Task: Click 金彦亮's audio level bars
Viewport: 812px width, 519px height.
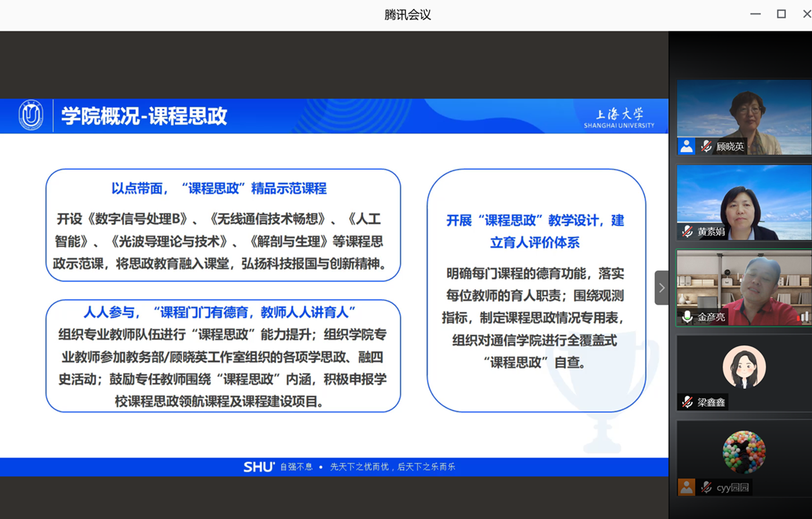Action: 803,317
